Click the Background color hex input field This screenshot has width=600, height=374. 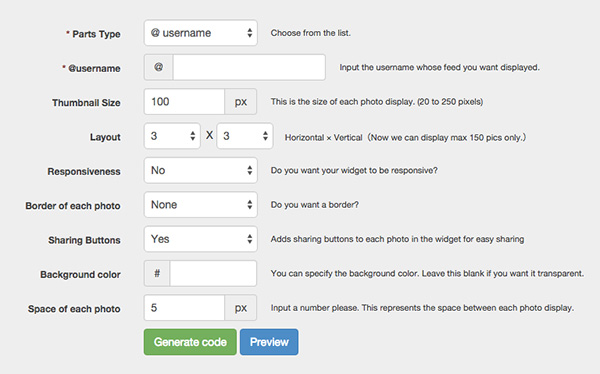[x=213, y=273]
